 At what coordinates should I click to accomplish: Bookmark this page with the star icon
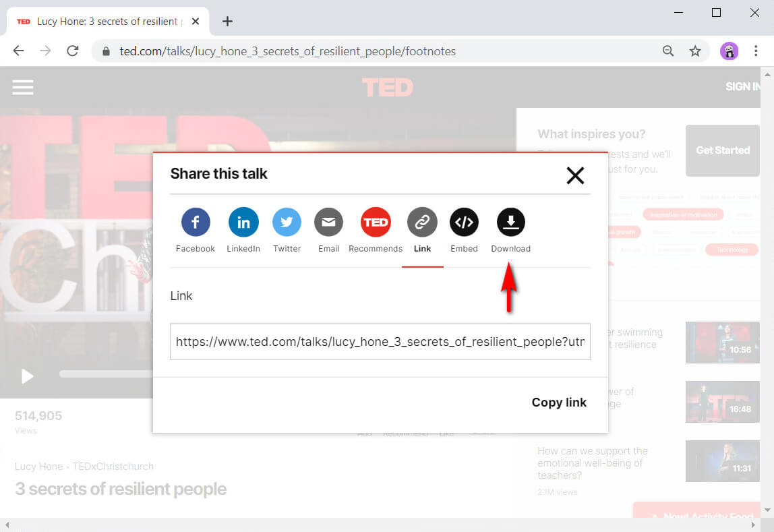pyautogui.click(x=695, y=51)
